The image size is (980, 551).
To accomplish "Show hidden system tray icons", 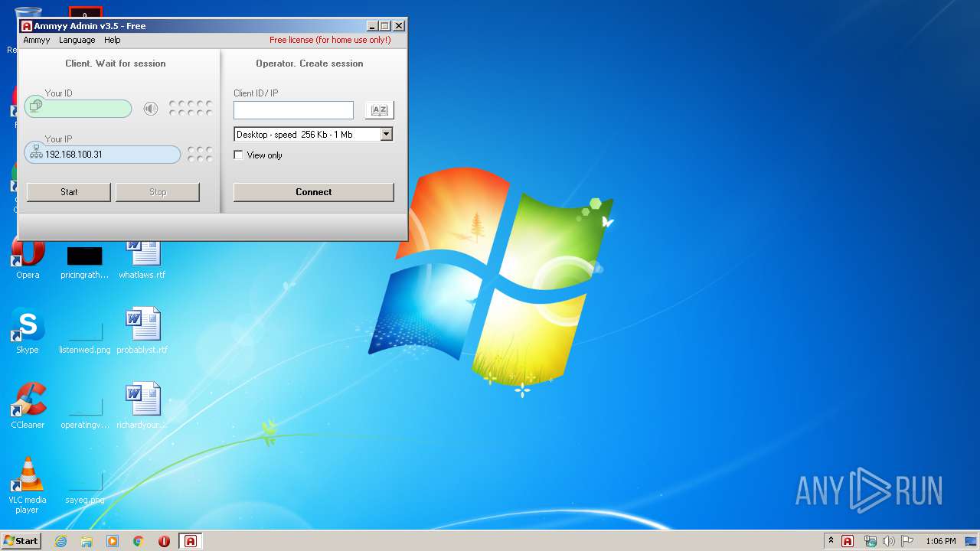I will 831,541.
